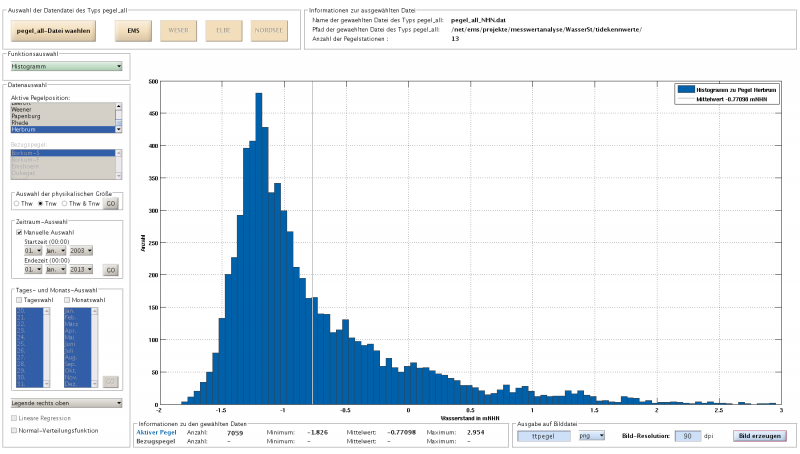Open the Histogramm function dropdown
The height and width of the screenshot is (454, 800).
(x=66, y=66)
